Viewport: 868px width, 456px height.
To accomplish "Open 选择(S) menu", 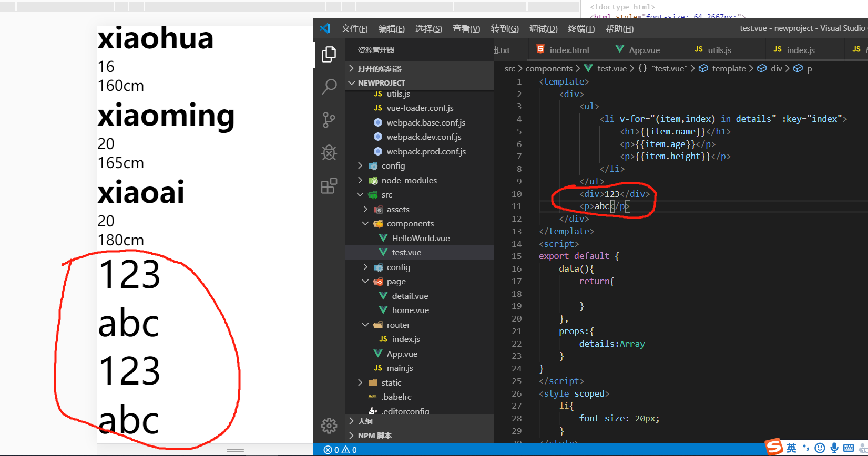I will (x=428, y=28).
